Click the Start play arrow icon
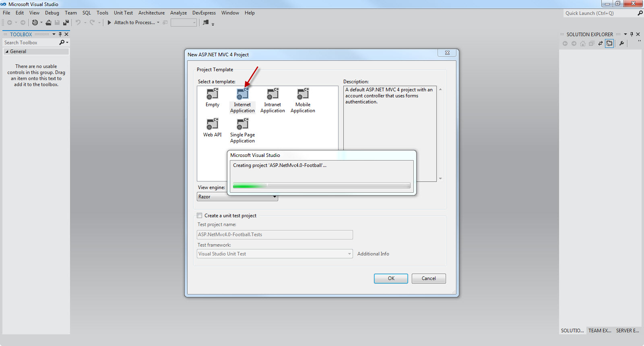Image resolution: width=644 pixels, height=346 pixels. pos(109,23)
